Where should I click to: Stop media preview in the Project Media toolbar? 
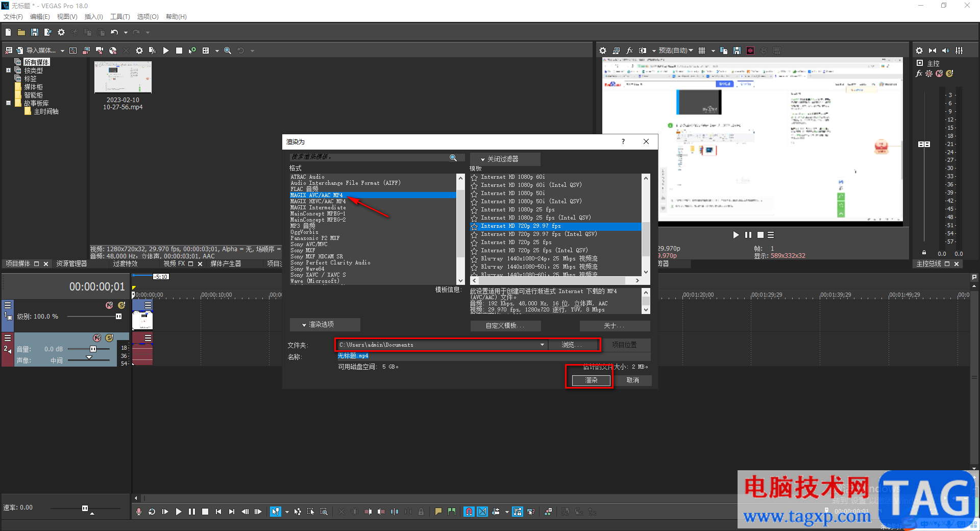(x=179, y=51)
